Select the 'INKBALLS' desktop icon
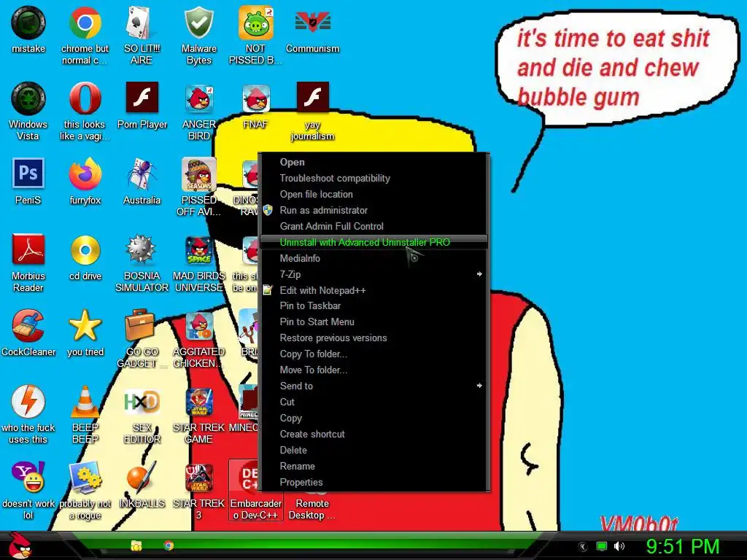The image size is (747, 560). [x=142, y=477]
